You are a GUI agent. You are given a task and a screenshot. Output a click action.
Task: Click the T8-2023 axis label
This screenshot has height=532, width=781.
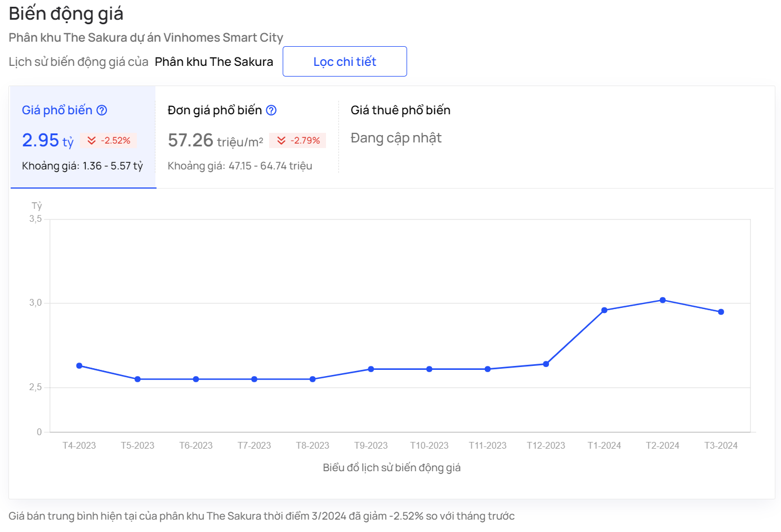coord(313,445)
